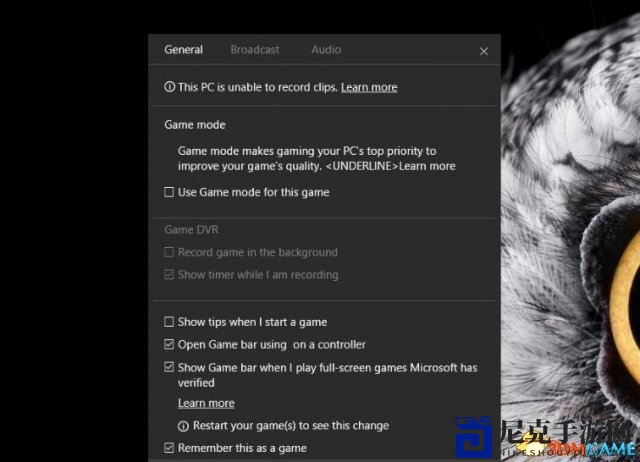The image size is (640, 462).
Task: Switch to the General tab
Action: (x=183, y=50)
